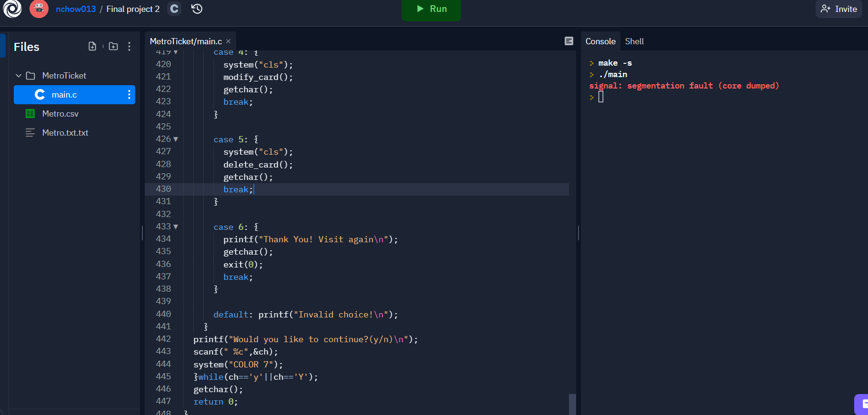Toggle the editor markdown/notes panel icon
This screenshot has height=415, width=868.
pyautogui.click(x=569, y=41)
